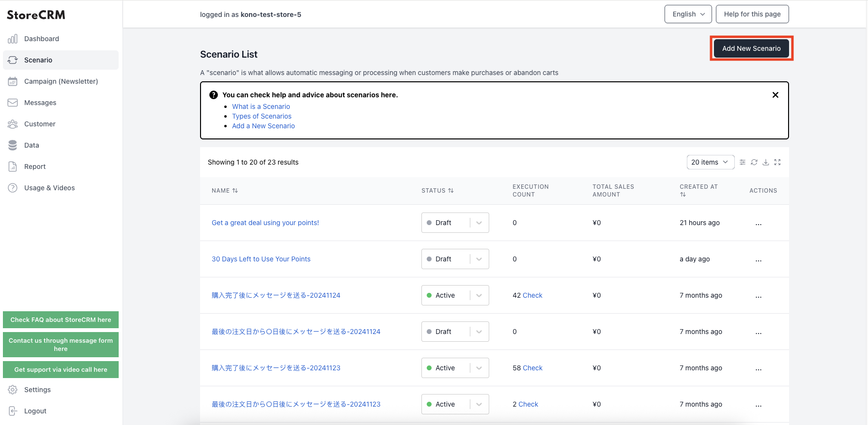The height and width of the screenshot is (425, 868).
Task: Open actions for 購入完了後-20241124 row
Action: pos(759,296)
